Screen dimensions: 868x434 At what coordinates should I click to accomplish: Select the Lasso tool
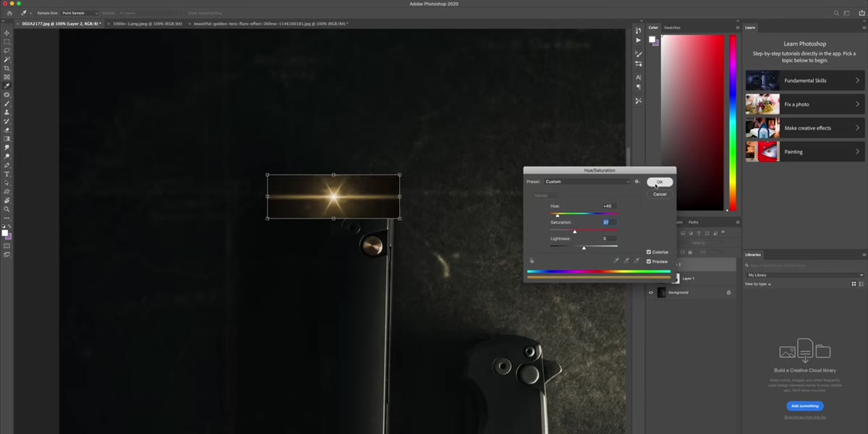click(x=7, y=51)
